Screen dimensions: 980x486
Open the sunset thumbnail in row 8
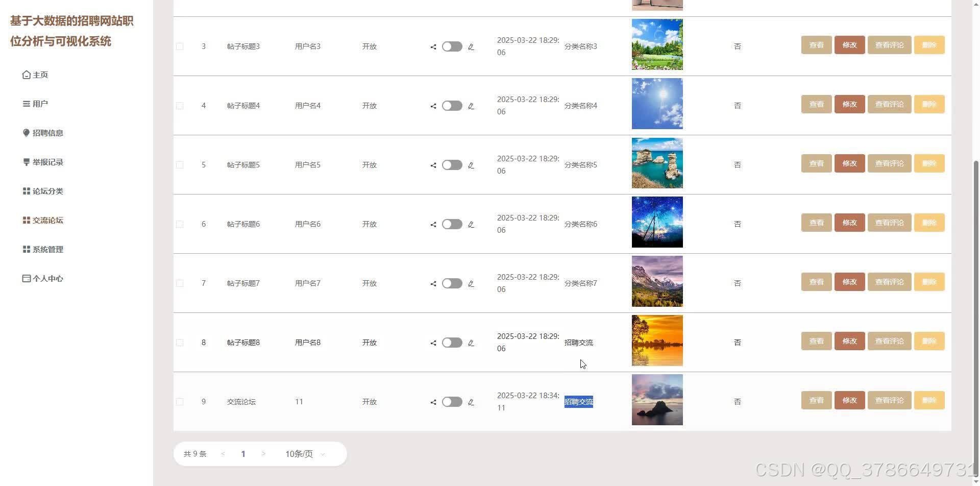(x=657, y=341)
